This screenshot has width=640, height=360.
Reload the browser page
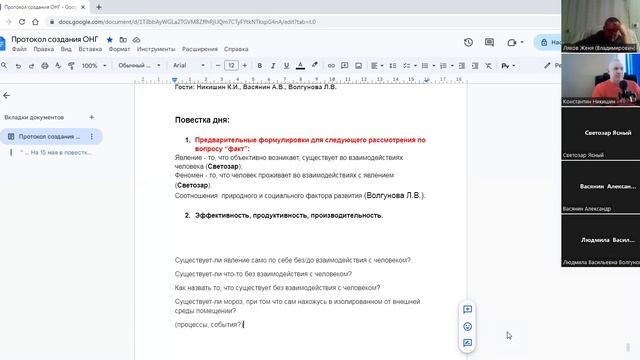pos(22,22)
